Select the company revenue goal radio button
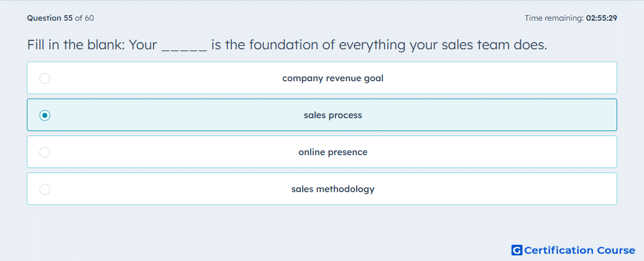The image size is (644, 261). [x=45, y=78]
